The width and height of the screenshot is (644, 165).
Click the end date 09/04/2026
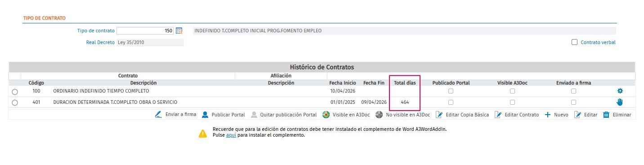[374, 102]
